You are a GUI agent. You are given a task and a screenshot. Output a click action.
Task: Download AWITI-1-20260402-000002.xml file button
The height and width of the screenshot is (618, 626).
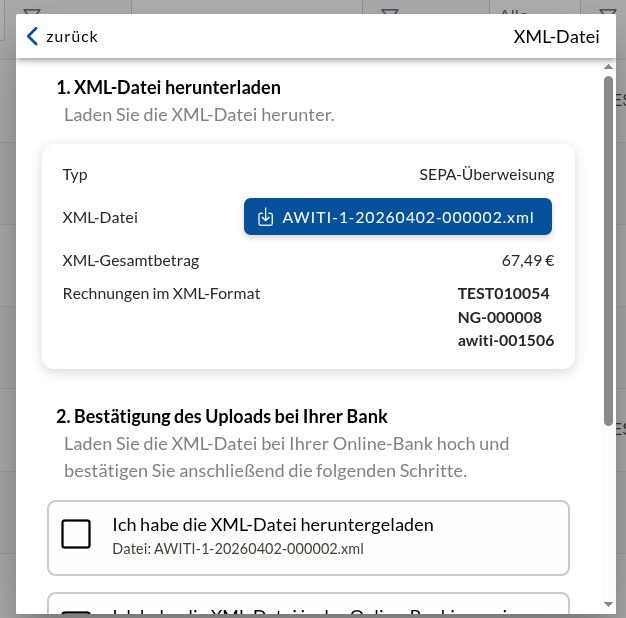coord(398,217)
